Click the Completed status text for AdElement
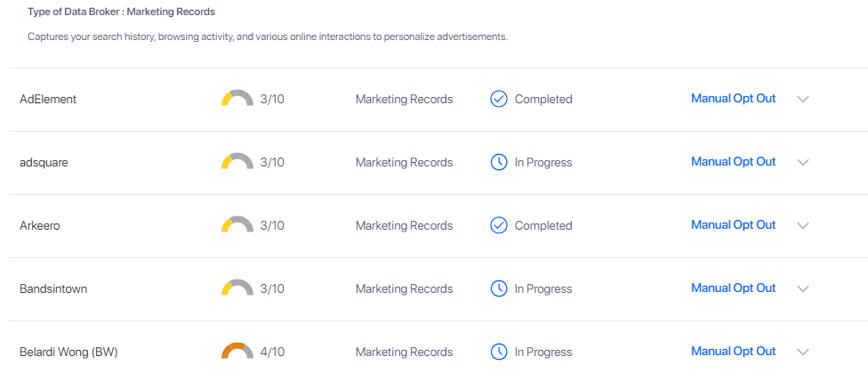The height and width of the screenshot is (373, 868). [x=543, y=99]
